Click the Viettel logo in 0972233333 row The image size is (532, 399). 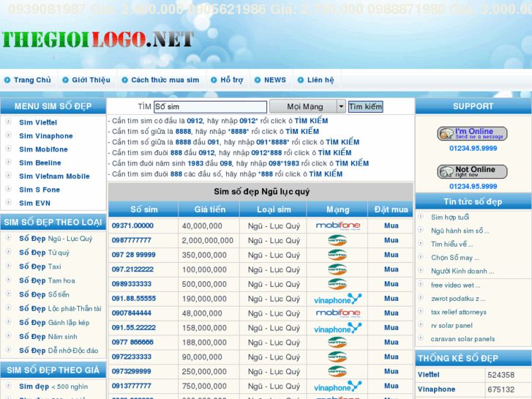pyautogui.click(x=337, y=357)
